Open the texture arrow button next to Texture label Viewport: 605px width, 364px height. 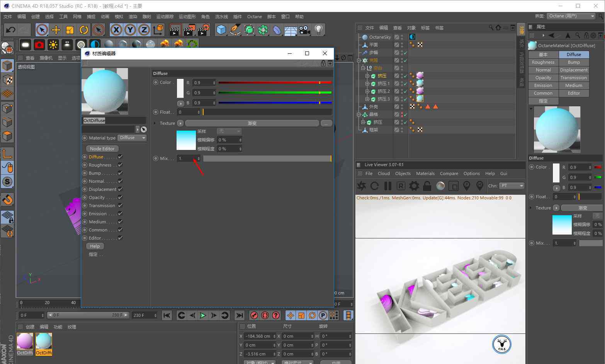[x=180, y=123]
